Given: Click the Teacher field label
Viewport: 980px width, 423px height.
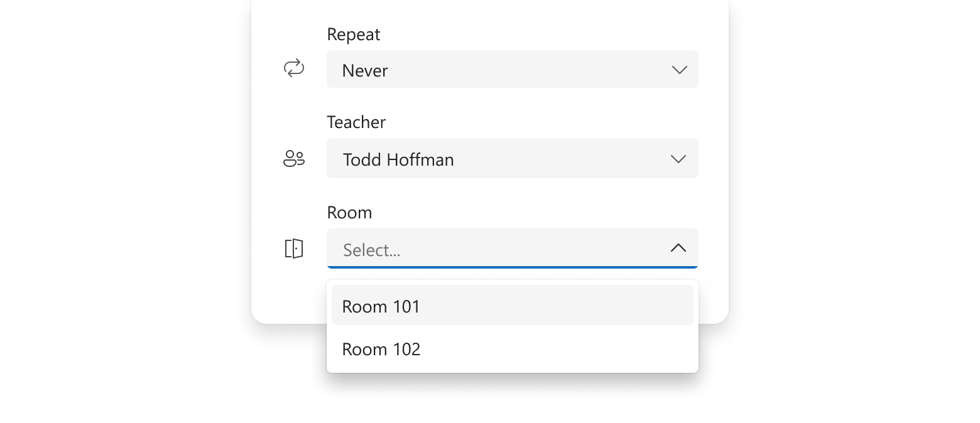Looking at the screenshot, I should tap(356, 122).
